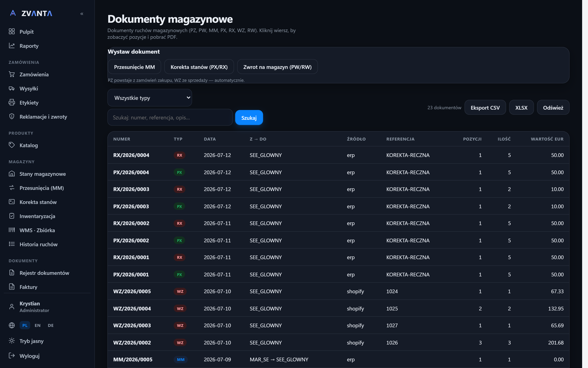Click the MM type badge in MM/2026/0005 row
This screenshot has width=588, height=368.
(181, 359)
